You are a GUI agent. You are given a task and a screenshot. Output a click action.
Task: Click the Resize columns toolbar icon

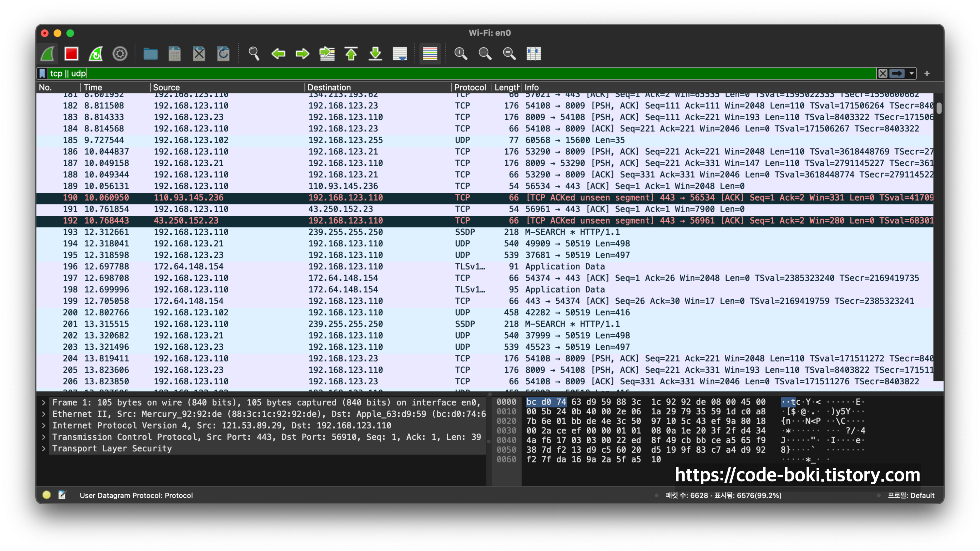click(x=533, y=54)
